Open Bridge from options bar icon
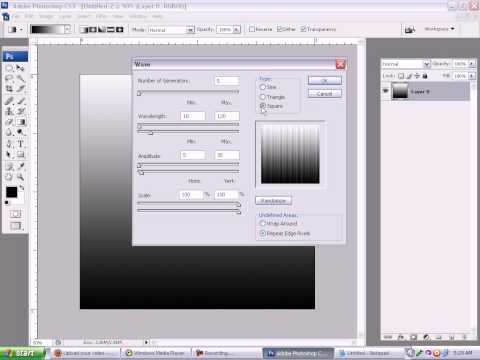This screenshot has height=360, width=480. point(410,30)
